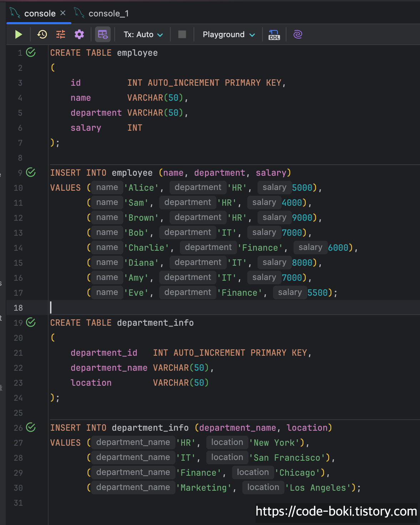Click the console_1 tab database icon
The width and height of the screenshot is (420, 525).
click(79, 13)
